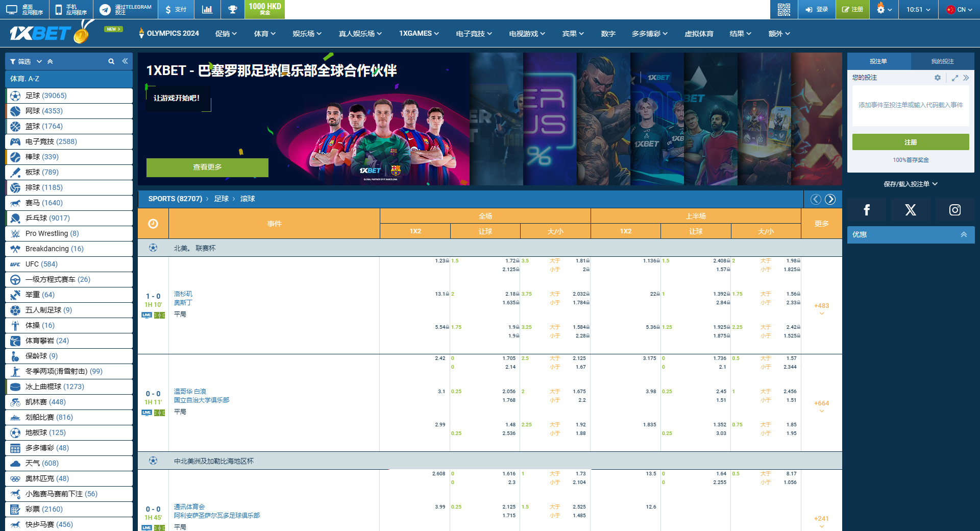Expand the 保存/载入投注单 dropdown
The height and width of the screenshot is (531, 980).
(x=911, y=184)
